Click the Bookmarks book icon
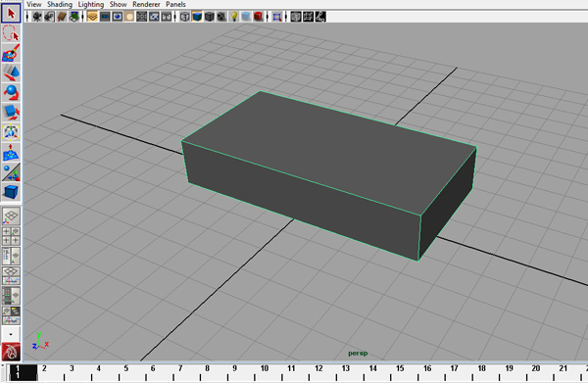Screen dimensions: 588x383 coord(62,17)
